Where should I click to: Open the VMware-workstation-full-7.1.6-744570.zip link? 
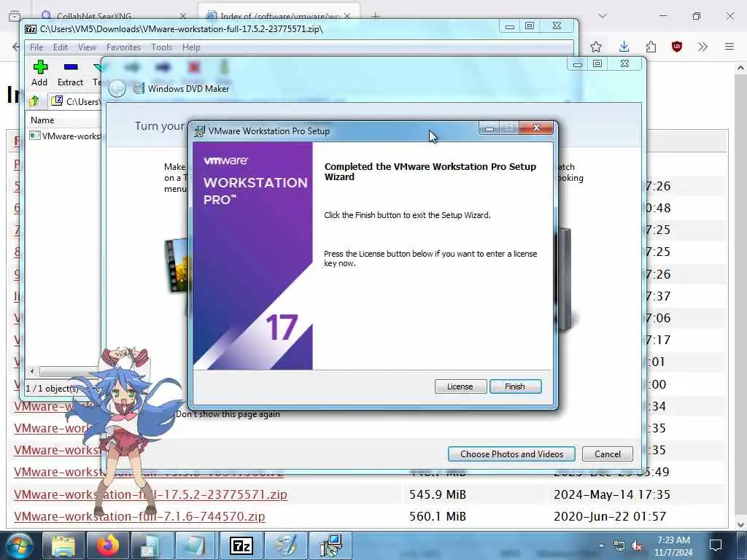139,516
